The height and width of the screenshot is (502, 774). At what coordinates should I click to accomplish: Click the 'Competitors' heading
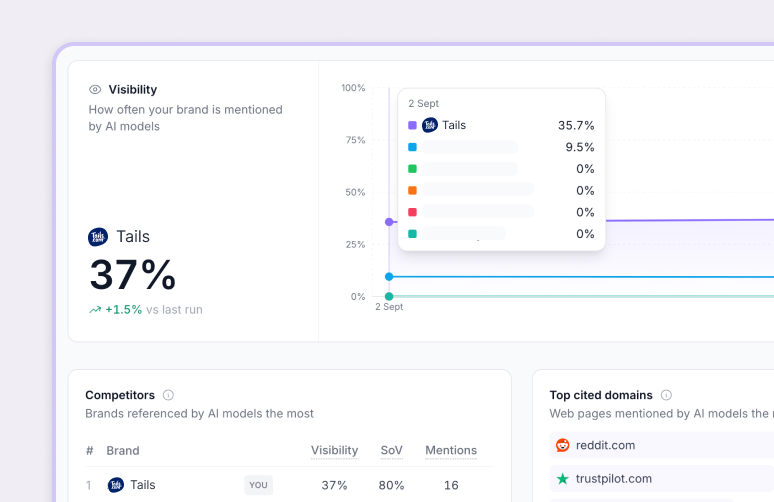[x=120, y=395]
